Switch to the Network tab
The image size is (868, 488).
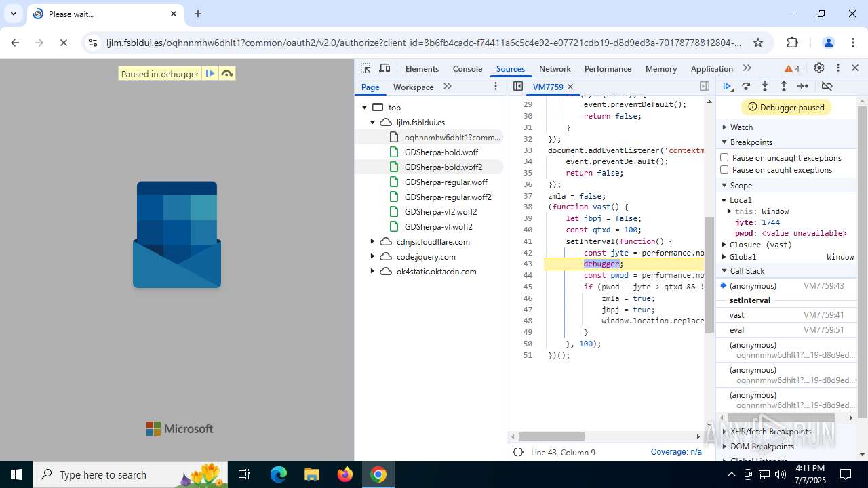coord(555,68)
